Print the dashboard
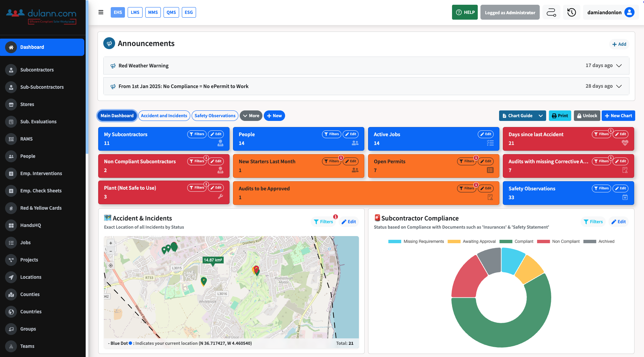644x357 pixels. 560,115
